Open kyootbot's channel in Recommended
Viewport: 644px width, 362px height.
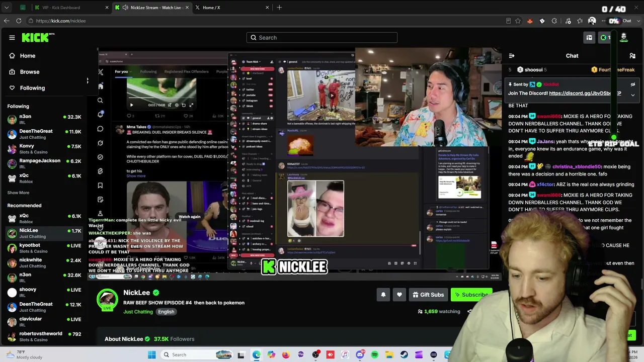[x=44, y=248]
